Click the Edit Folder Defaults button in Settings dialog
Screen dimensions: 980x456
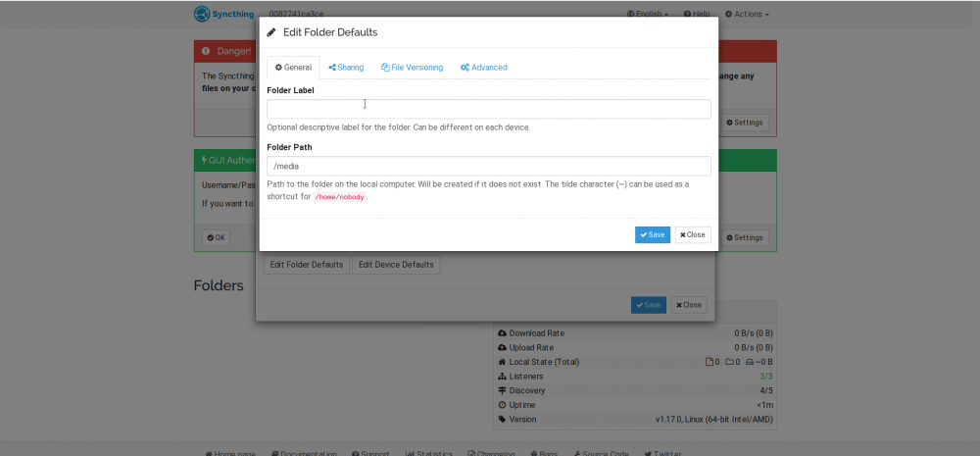pyautogui.click(x=306, y=265)
